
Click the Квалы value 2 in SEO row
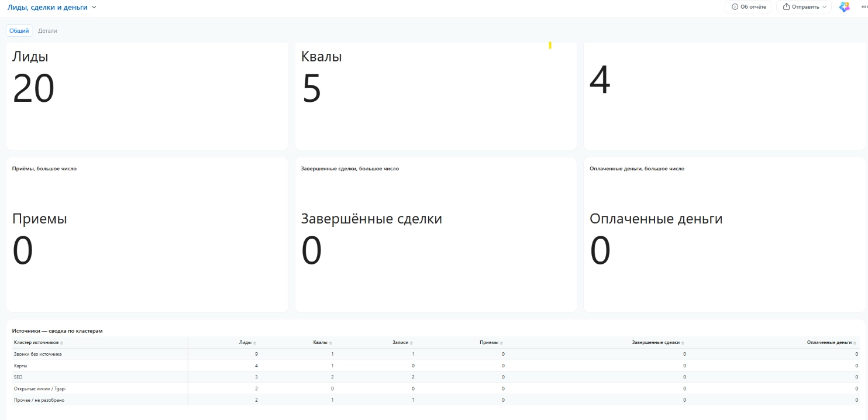[332, 377]
